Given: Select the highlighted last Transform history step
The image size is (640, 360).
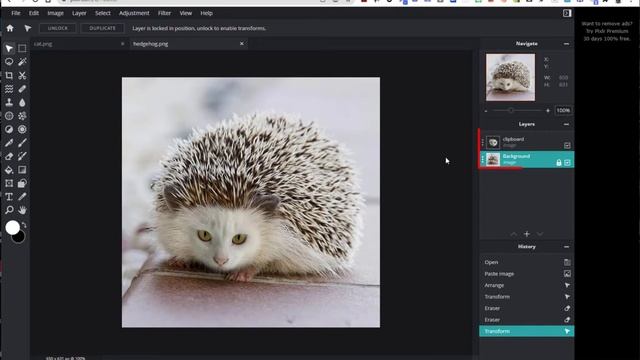Looking at the screenshot, I should [x=527, y=331].
